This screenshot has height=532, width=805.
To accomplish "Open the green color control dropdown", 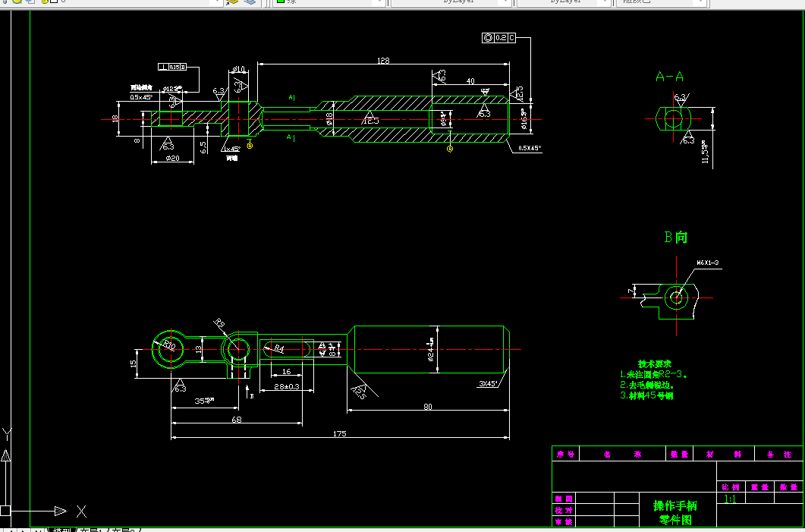I will tap(380, 2).
